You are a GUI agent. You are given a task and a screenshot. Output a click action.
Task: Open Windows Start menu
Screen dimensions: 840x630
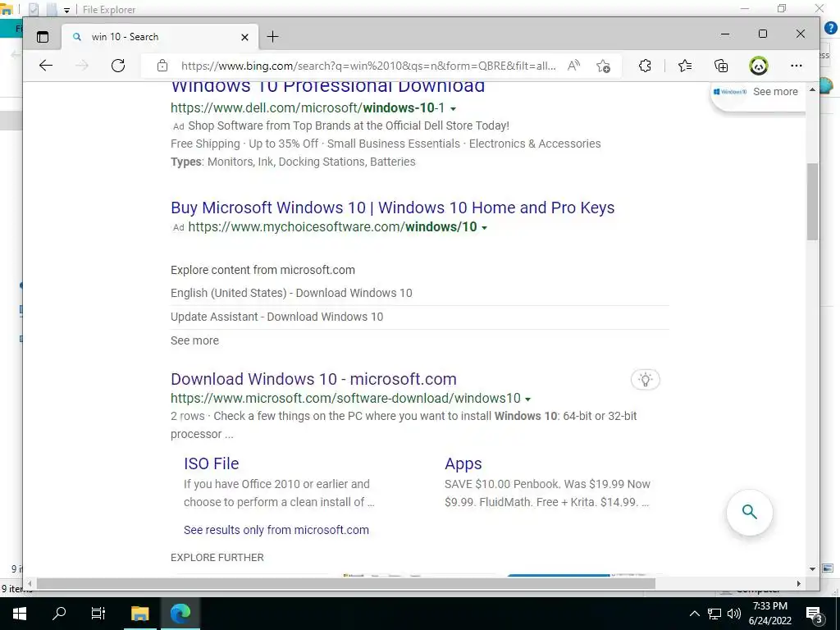click(x=20, y=614)
